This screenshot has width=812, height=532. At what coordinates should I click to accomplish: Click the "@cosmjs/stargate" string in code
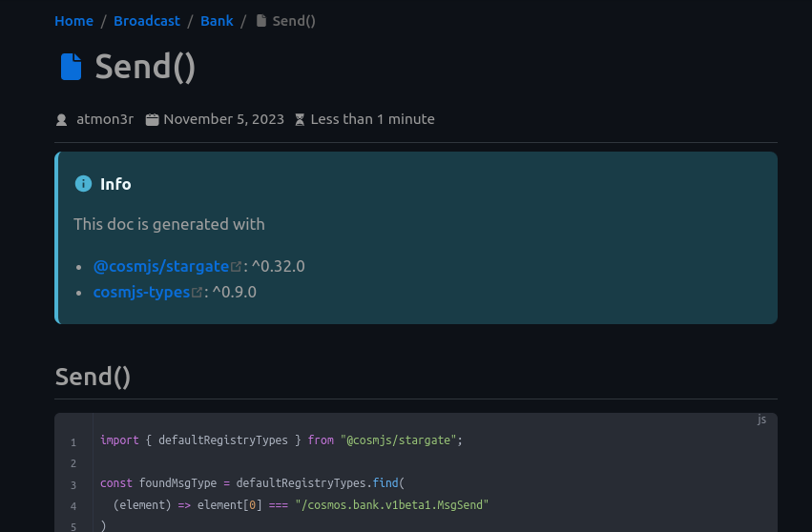(398, 440)
